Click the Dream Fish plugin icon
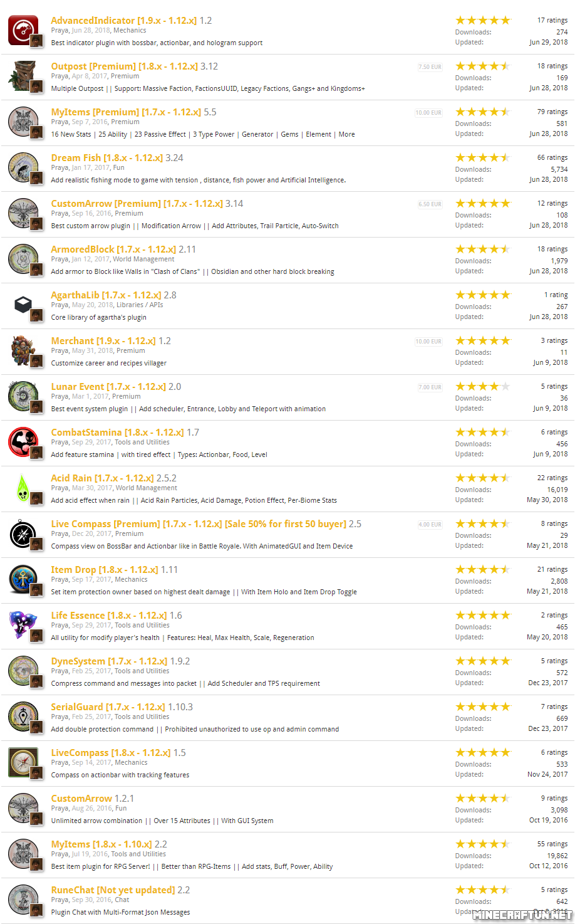Screen dimensions: 575x924 tap(23, 168)
